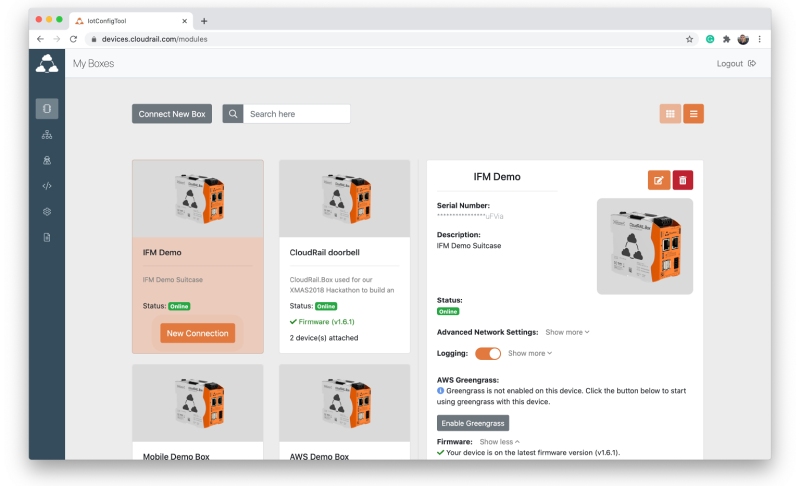Focus the Search here field
Image resolution: width=800 pixels, height=486 pixels.
tap(296, 114)
